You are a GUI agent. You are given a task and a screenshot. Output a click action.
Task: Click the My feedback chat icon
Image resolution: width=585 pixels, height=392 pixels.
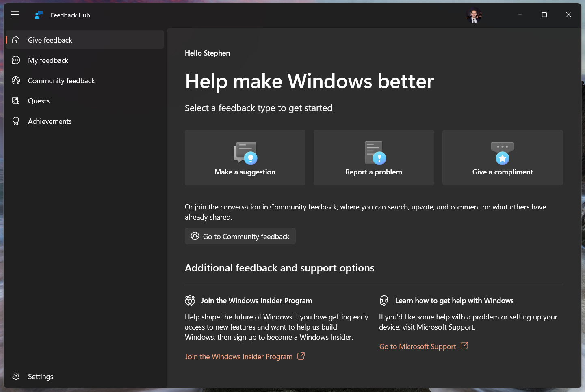point(16,60)
